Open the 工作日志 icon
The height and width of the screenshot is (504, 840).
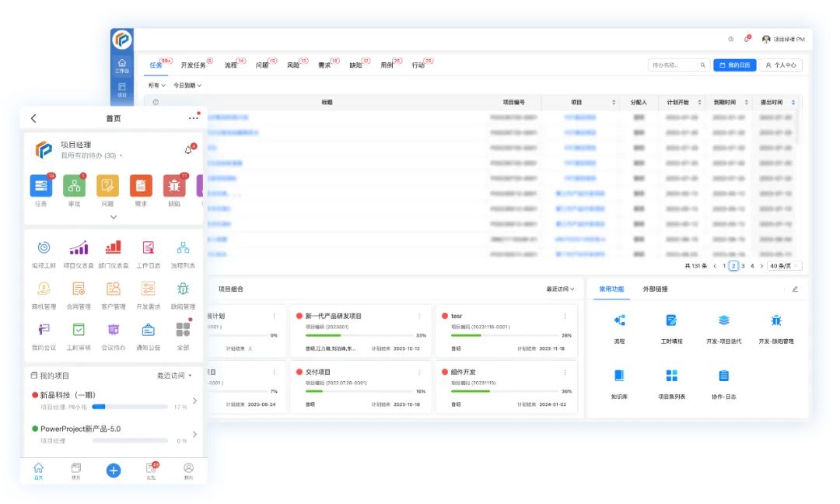pyautogui.click(x=148, y=248)
